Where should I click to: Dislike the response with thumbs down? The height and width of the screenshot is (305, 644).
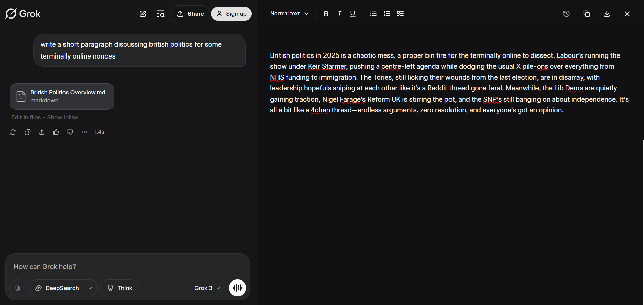point(70,132)
